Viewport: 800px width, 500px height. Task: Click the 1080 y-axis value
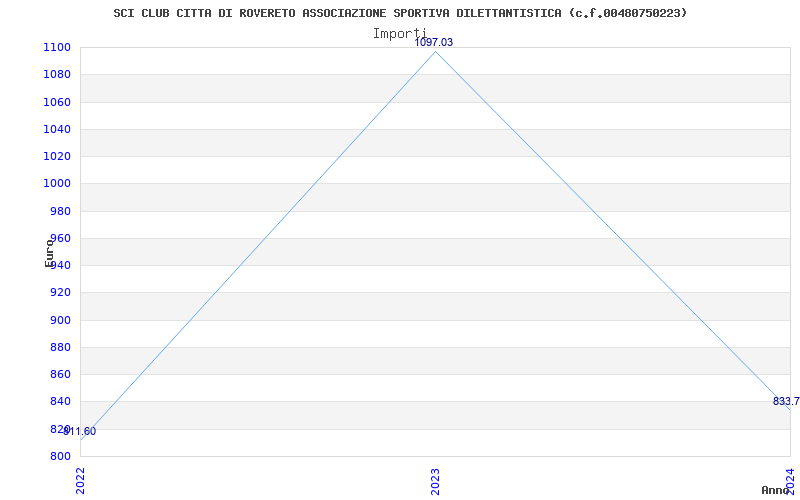(57, 75)
